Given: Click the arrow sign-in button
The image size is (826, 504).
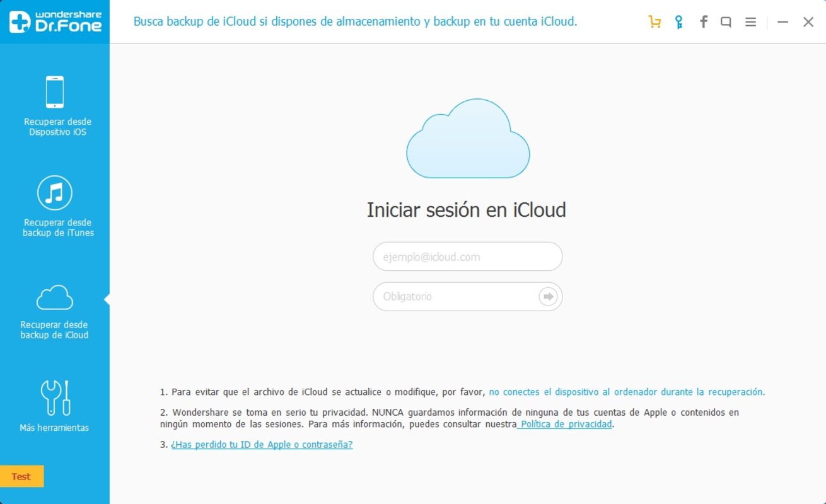Looking at the screenshot, I should (548, 296).
